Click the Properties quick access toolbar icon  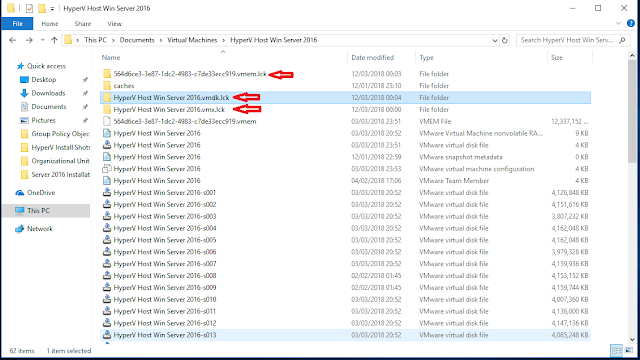29,8
